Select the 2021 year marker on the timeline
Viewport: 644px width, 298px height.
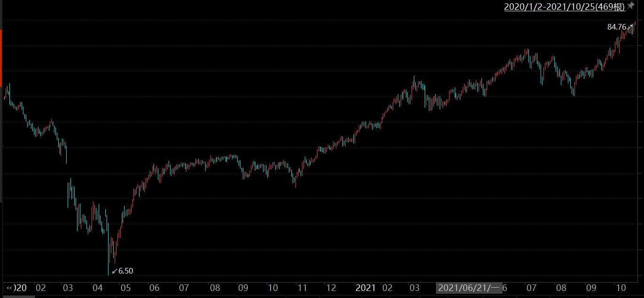[365, 288]
